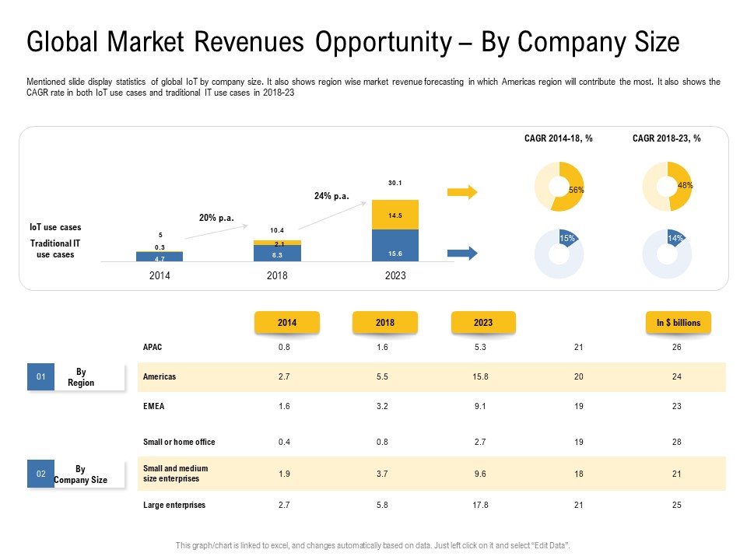Click the yellow 2.1 bar segment for 2018

[277, 243]
